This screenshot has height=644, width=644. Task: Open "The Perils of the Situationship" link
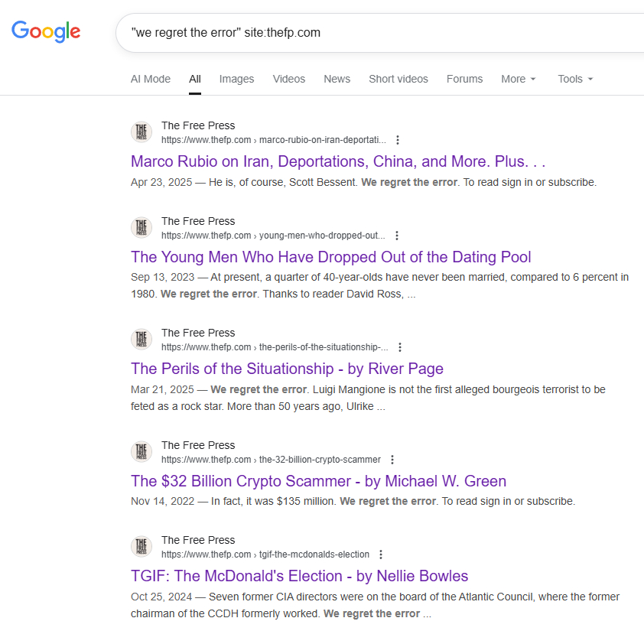tap(287, 369)
